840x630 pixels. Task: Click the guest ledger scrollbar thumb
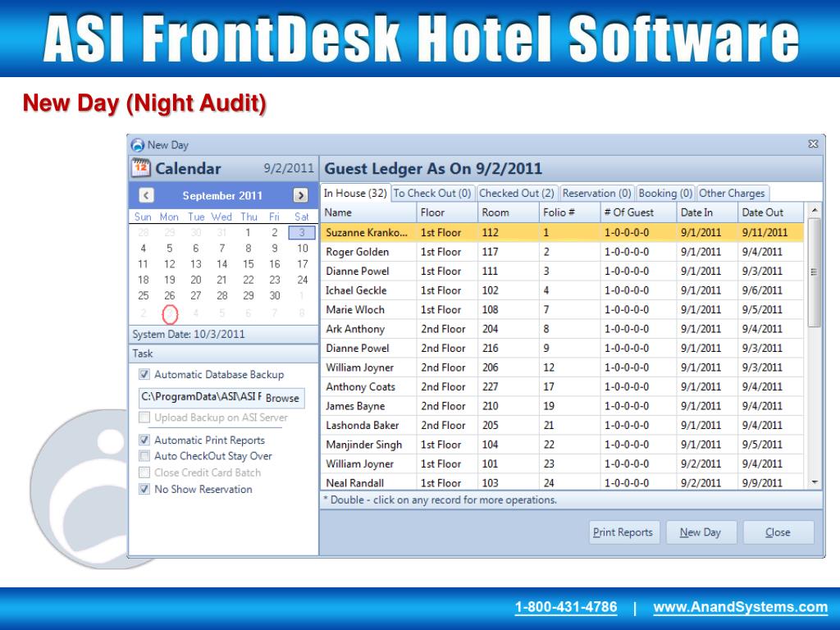(x=814, y=272)
